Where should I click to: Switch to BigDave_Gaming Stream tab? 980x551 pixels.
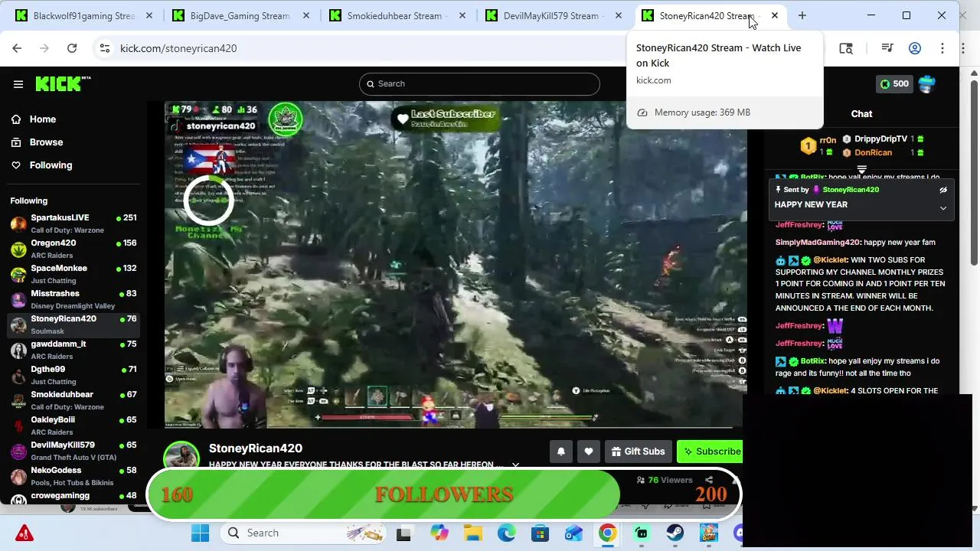point(240,15)
